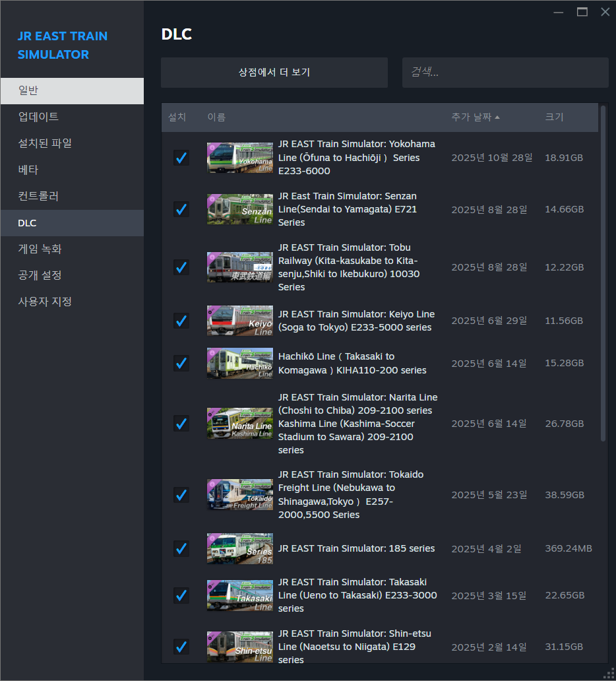Open the 업데이트 settings tab
This screenshot has width=616, height=681.
38,117
